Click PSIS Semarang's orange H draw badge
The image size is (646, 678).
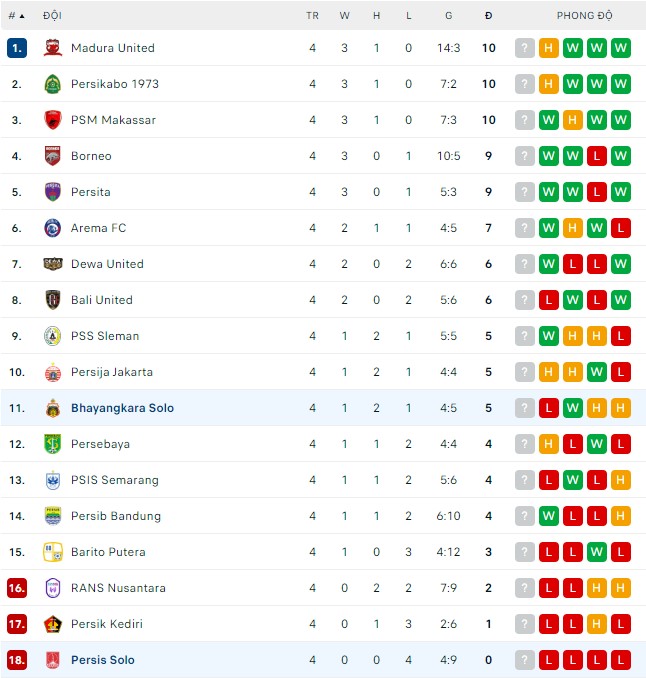[620, 480]
